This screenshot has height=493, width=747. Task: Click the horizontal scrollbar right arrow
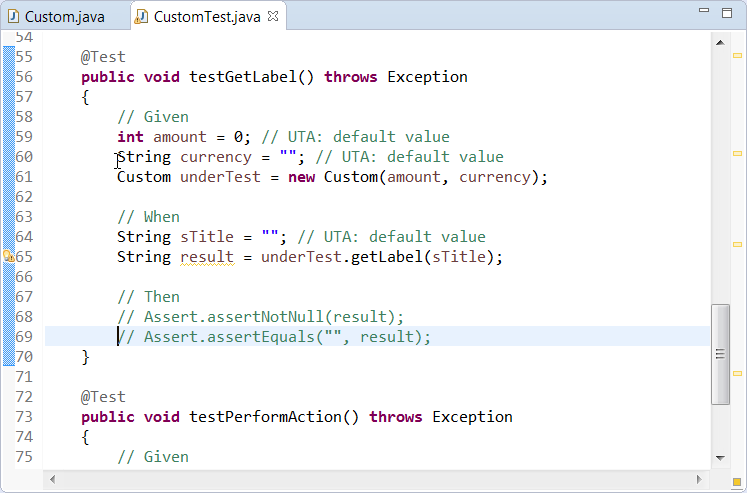(699, 479)
